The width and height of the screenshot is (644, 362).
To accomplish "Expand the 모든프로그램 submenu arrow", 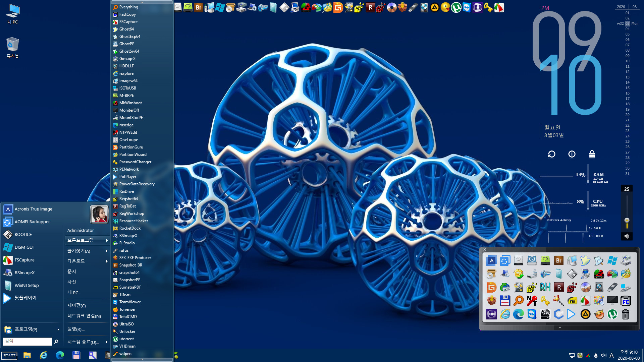I will point(107,240).
